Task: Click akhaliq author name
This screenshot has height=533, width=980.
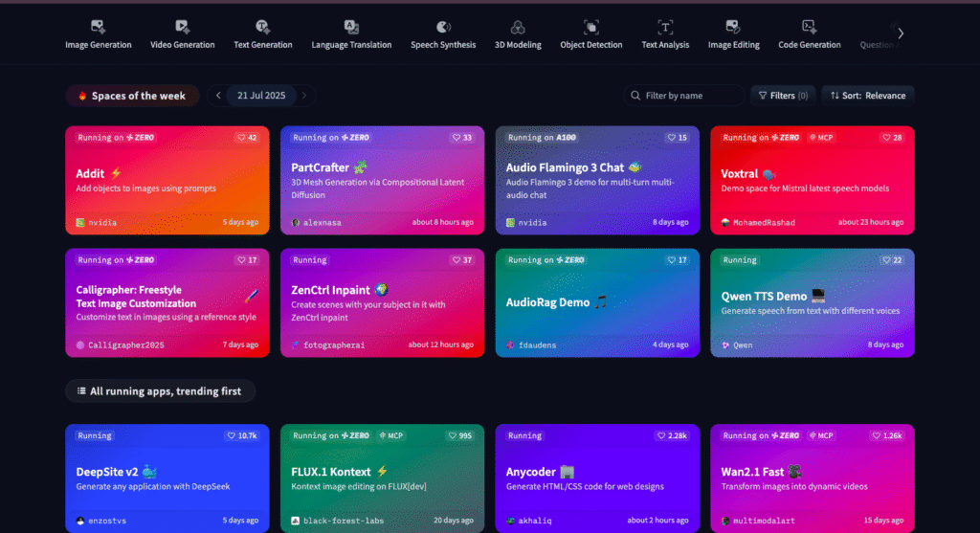Action: pos(535,521)
